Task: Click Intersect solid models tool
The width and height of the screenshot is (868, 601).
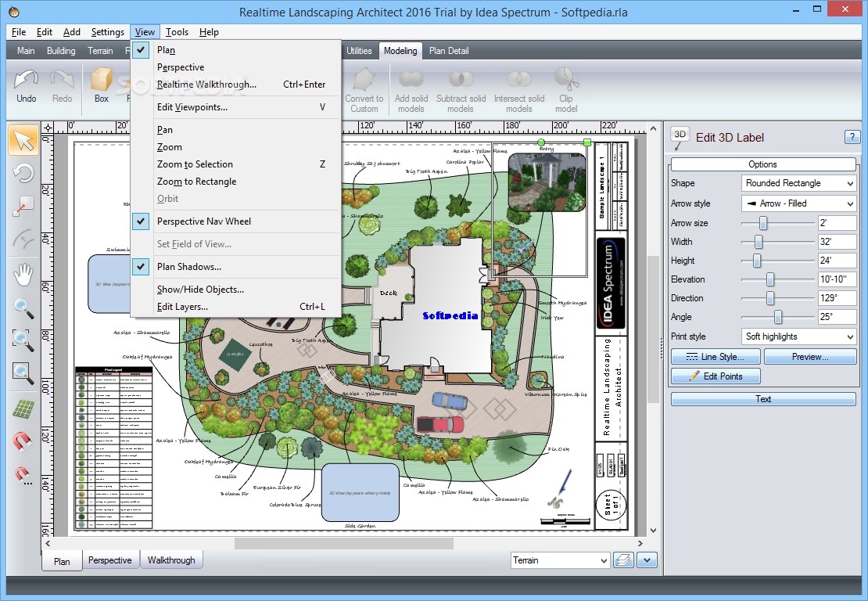Action: pos(518,90)
